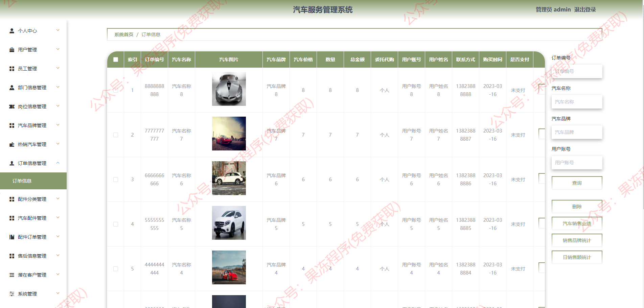Image resolution: width=644 pixels, height=308 pixels.
Task: Open the silver BMW car thumbnail
Action: [x=229, y=89]
